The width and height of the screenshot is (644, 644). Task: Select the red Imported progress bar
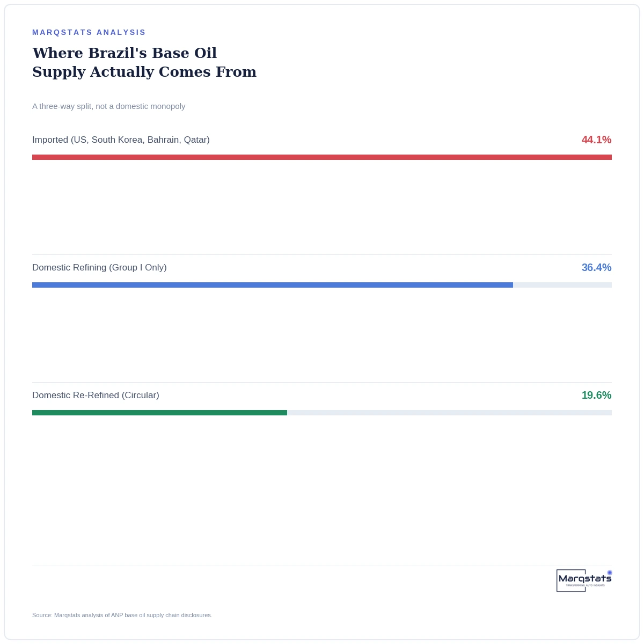pos(322,157)
